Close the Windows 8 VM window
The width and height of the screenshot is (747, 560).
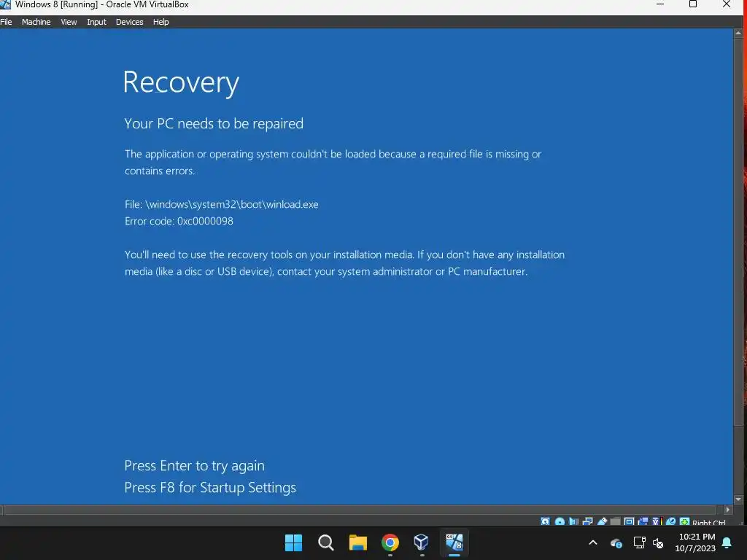tap(727, 4)
